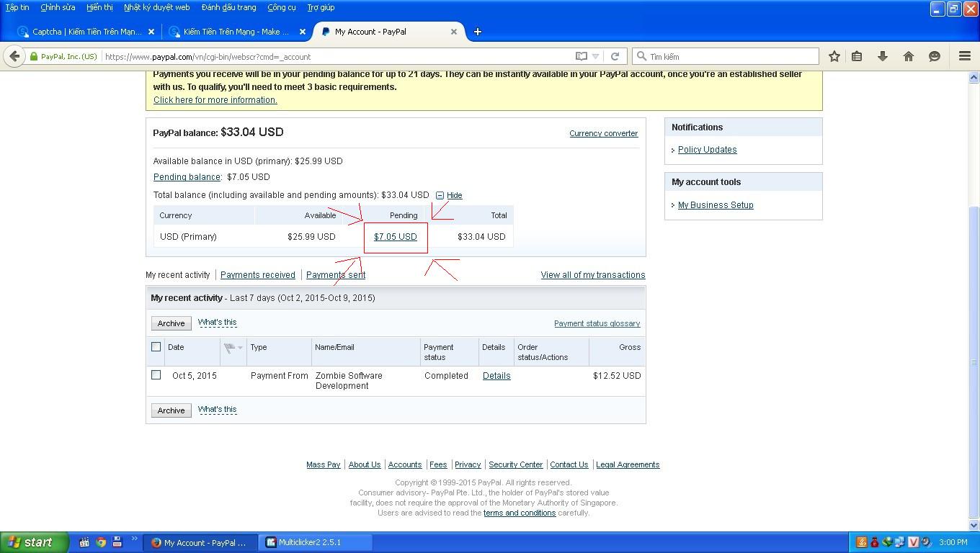Click the Pending balance link
The image size is (980, 553).
[x=187, y=177]
